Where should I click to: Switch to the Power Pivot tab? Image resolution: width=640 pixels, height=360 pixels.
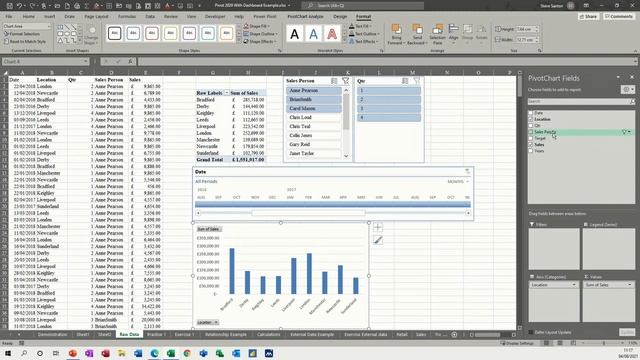click(265, 16)
